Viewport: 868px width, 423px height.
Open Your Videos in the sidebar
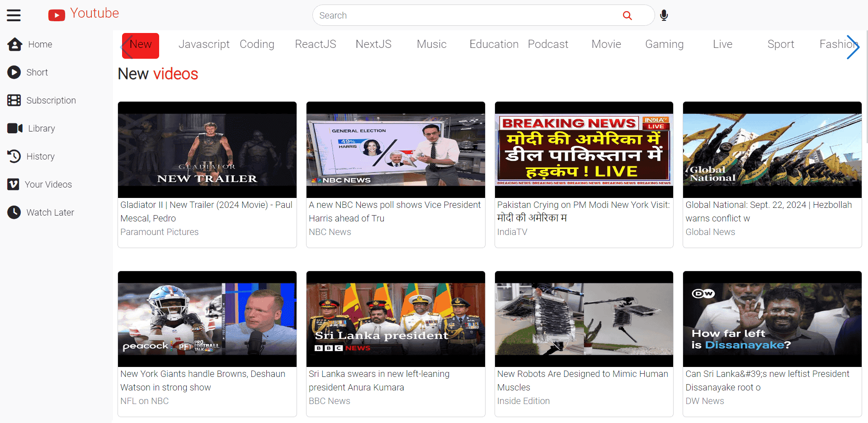coord(48,184)
